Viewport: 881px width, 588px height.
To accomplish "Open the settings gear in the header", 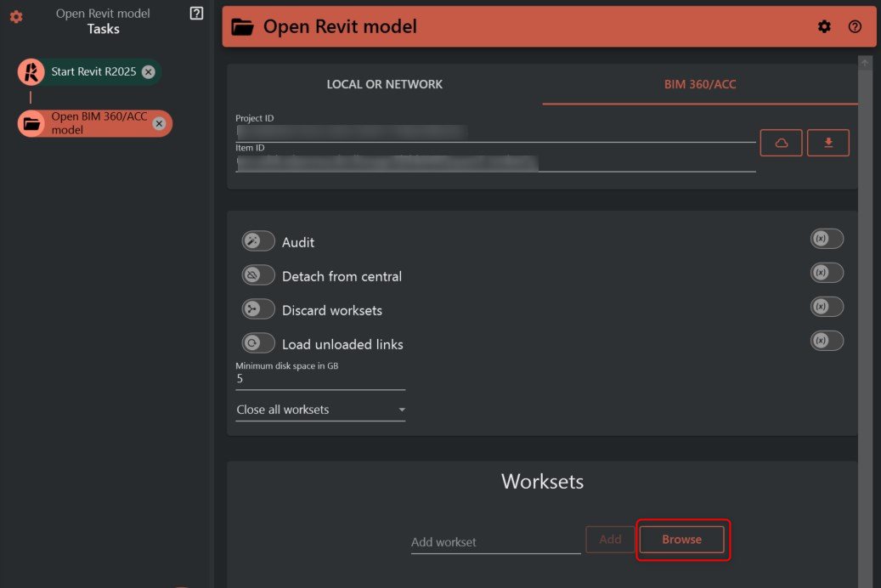I will 824,26.
